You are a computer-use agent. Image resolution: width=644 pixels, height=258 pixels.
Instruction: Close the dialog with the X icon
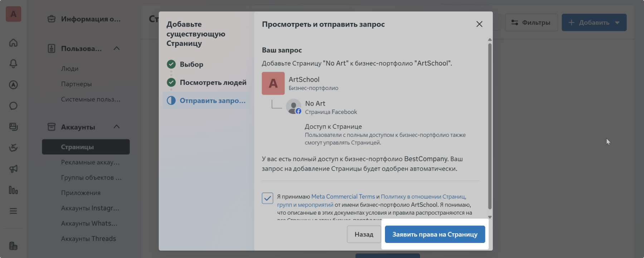click(479, 24)
